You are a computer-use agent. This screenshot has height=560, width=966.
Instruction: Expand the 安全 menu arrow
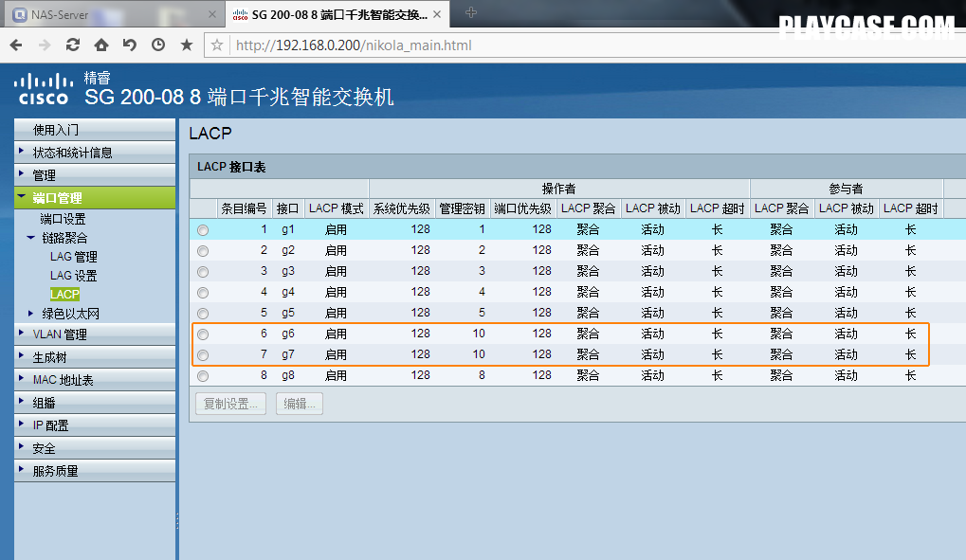point(22,447)
